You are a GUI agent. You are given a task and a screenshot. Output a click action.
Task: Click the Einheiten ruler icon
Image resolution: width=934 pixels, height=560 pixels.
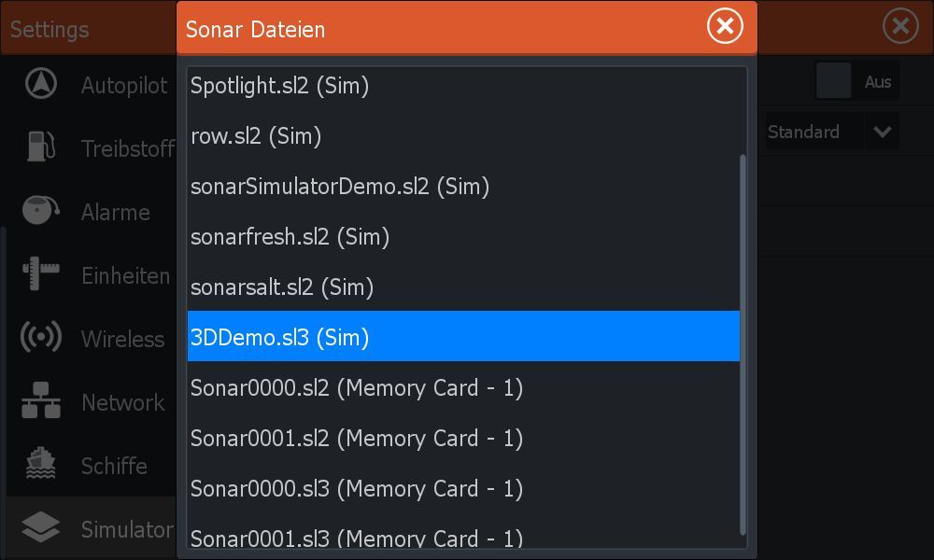tap(40, 275)
